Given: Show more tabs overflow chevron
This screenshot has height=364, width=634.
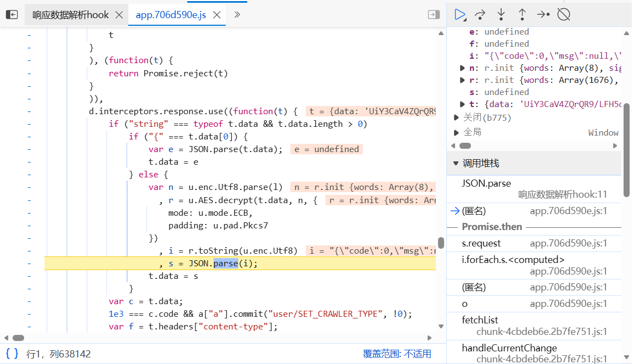Looking at the screenshot, I should pyautogui.click(x=237, y=15).
